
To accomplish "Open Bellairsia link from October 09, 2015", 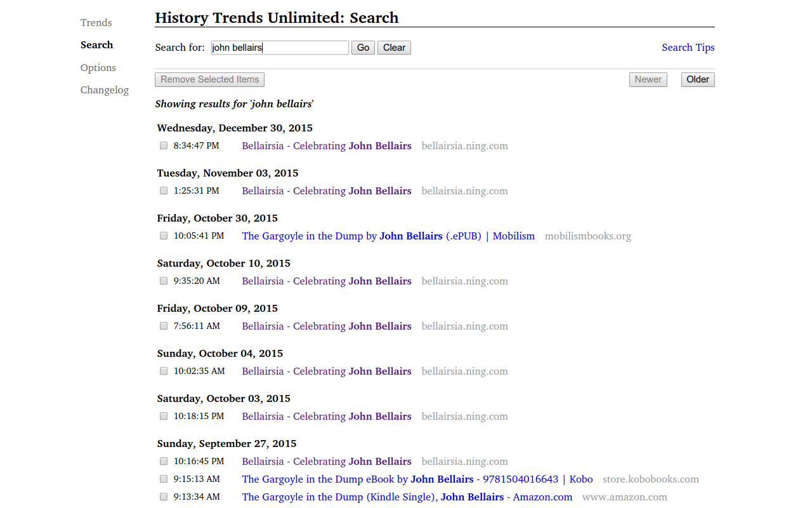I will coord(327,326).
